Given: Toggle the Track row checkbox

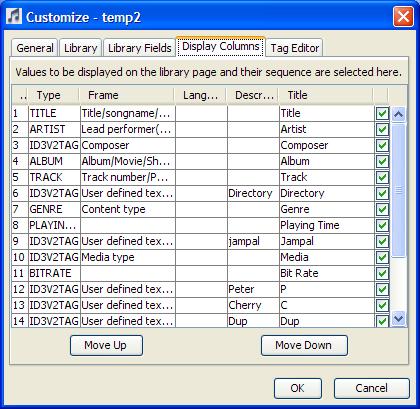Looking at the screenshot, I should pos(382,178).
